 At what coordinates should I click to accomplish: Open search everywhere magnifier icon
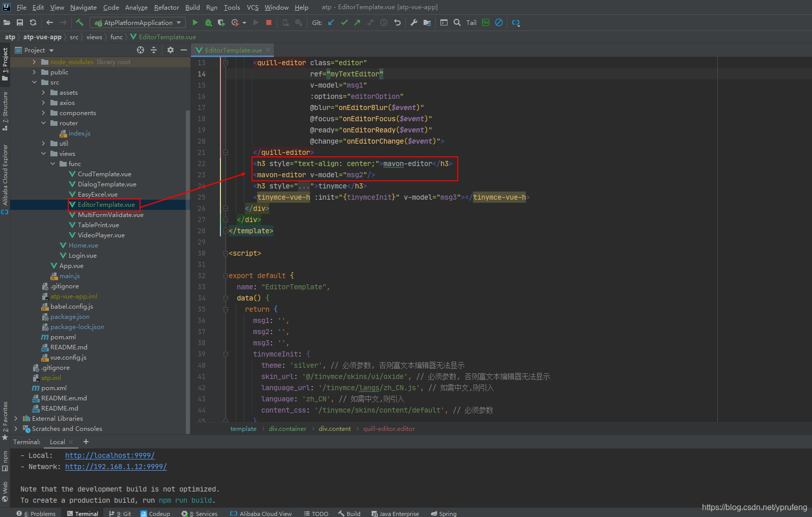457,22
